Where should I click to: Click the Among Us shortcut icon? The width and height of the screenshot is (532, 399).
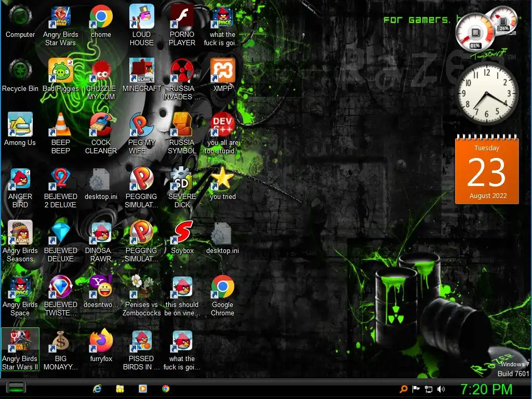click(x=20, y=130)
